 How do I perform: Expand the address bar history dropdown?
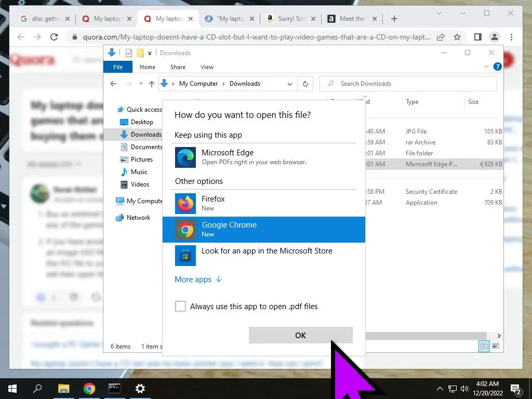[290, 84]
